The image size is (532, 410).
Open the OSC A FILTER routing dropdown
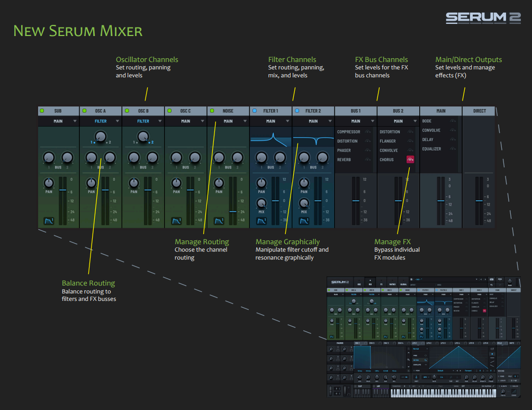(101, 121)
